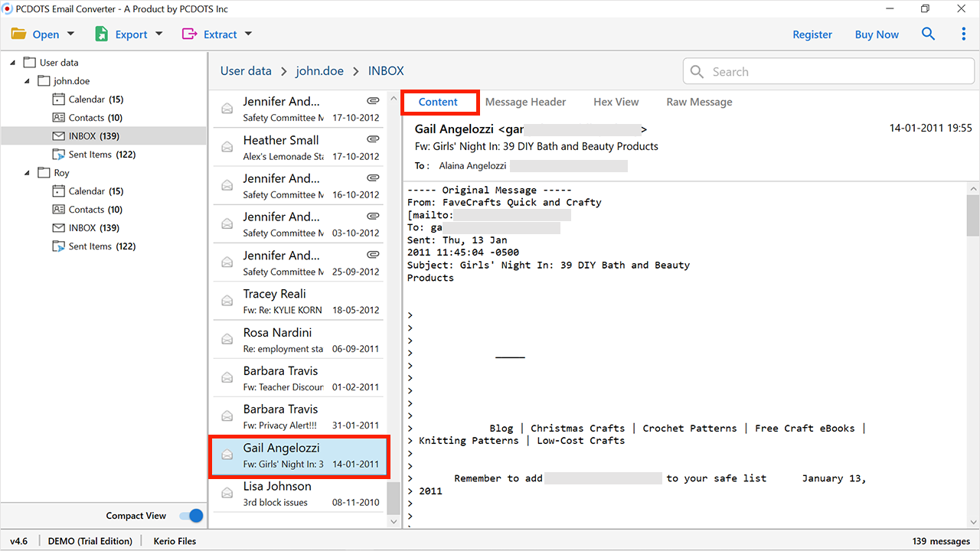Collapse the john.doe tree node
The width and height of the screenshot is (980, 551).
click(27, 80)
